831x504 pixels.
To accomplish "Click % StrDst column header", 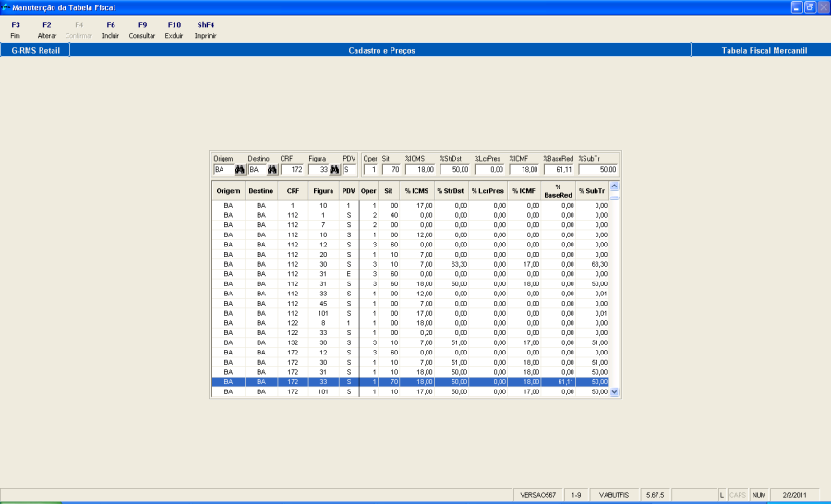I will [x=451, y=191].
